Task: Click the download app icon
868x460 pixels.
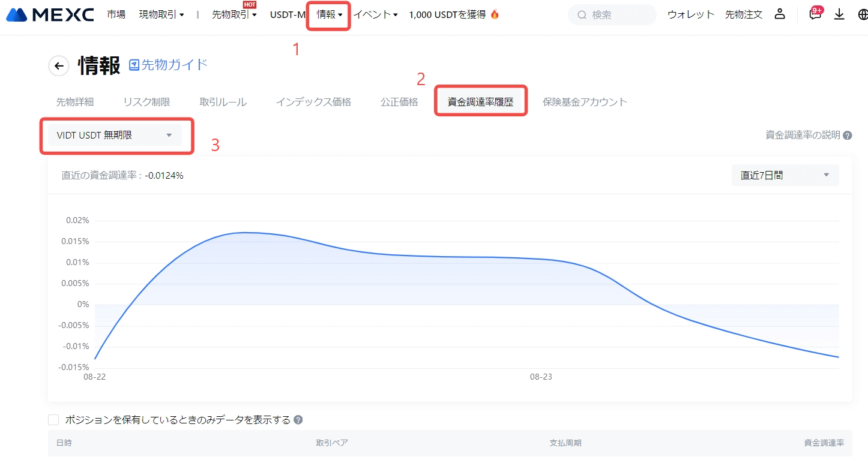Action: tap(839, 14)
